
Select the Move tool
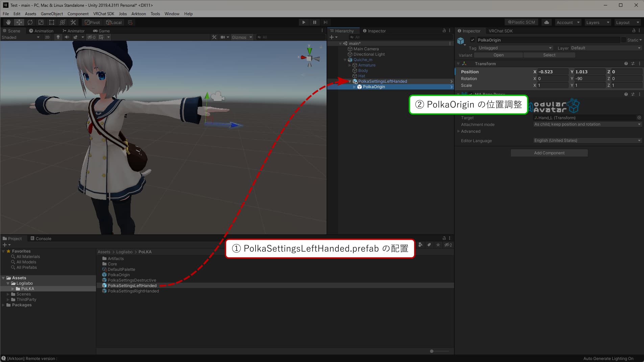pos(19,22)
